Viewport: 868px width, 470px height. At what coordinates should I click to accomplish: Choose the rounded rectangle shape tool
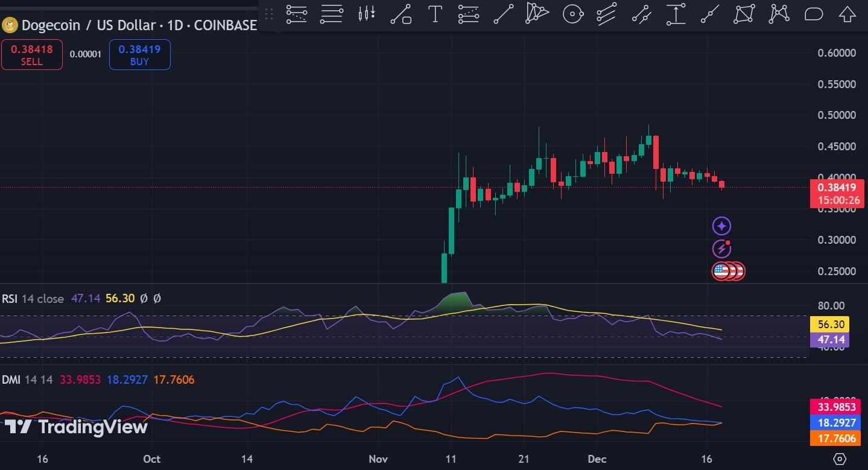(814, 13)
